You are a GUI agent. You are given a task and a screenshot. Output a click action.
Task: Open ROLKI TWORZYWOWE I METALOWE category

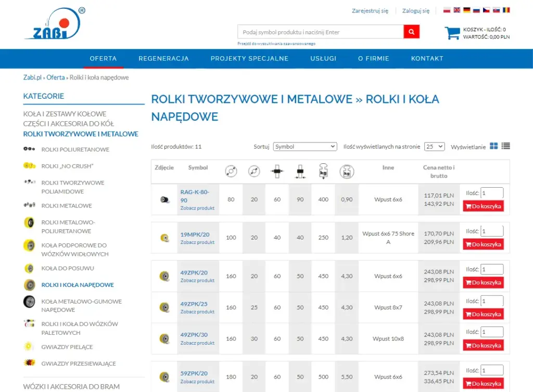(x=81, y=134)
